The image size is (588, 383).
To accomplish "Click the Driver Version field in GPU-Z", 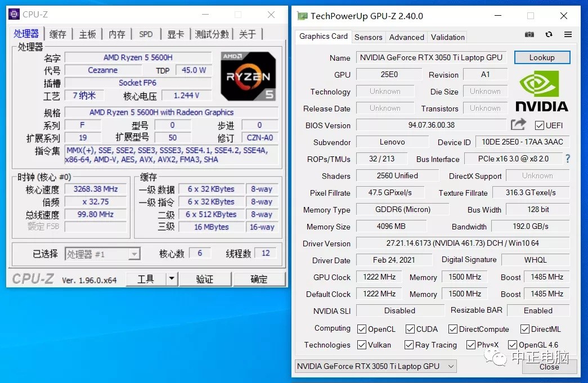I will tap(463, 243).
